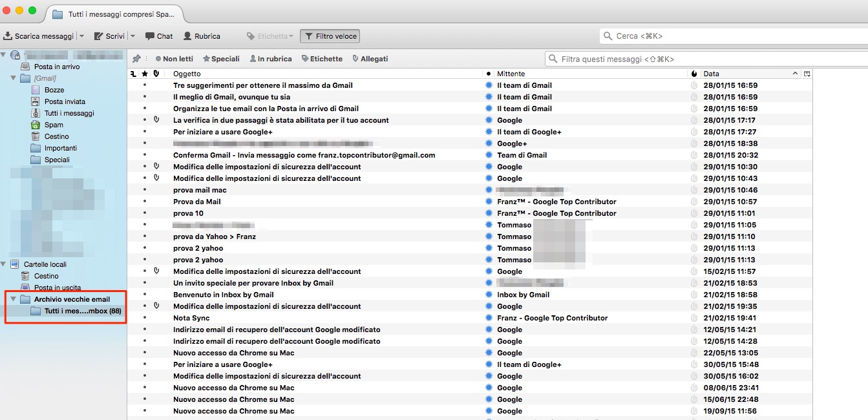Sort by the attachment column header
This screenshot has width=868, height=420.
tap(156, 74)
